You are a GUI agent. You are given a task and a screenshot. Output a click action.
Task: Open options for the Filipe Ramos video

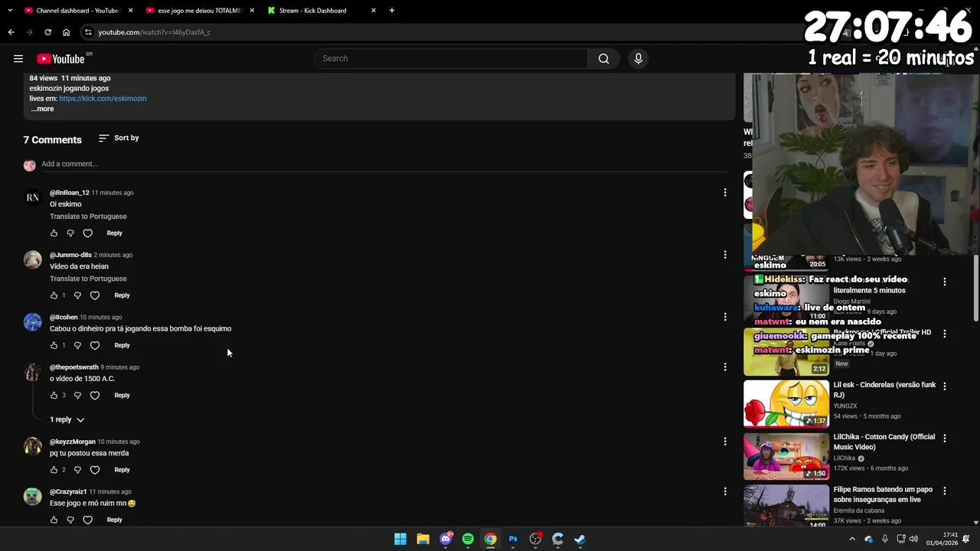click(945, 491)
